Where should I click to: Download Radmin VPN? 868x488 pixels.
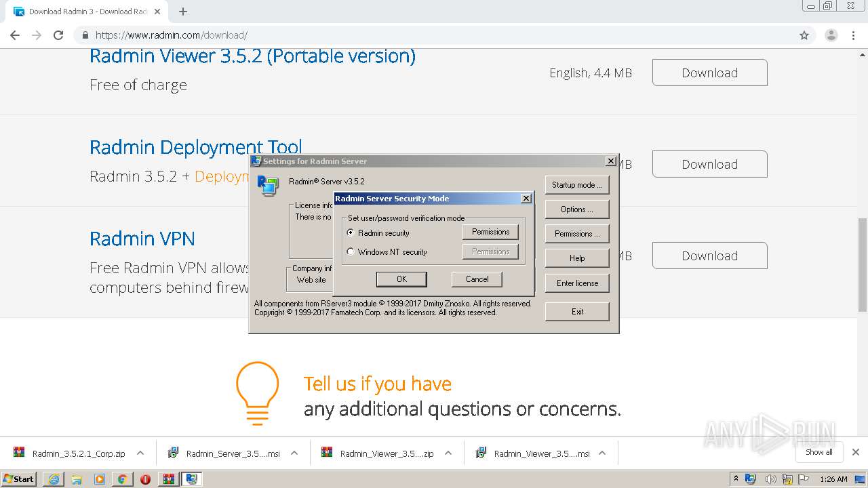click(x=710, y=256)
